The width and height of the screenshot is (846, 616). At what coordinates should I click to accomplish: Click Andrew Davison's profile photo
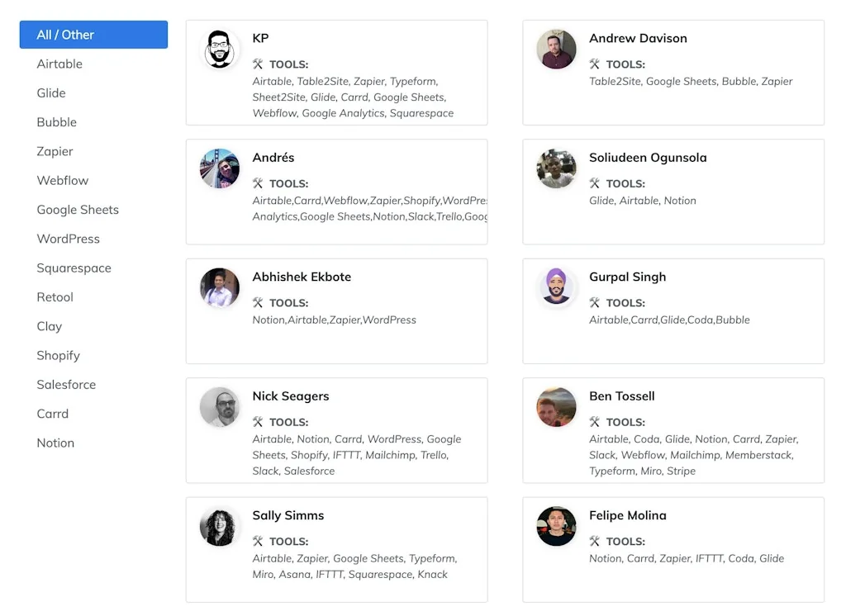tap(556, 50)
